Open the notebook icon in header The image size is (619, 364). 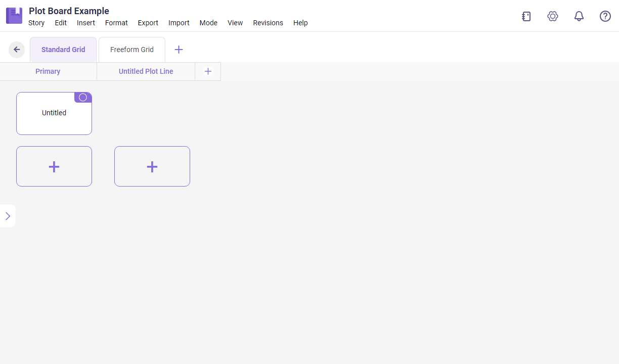[526, 16]
